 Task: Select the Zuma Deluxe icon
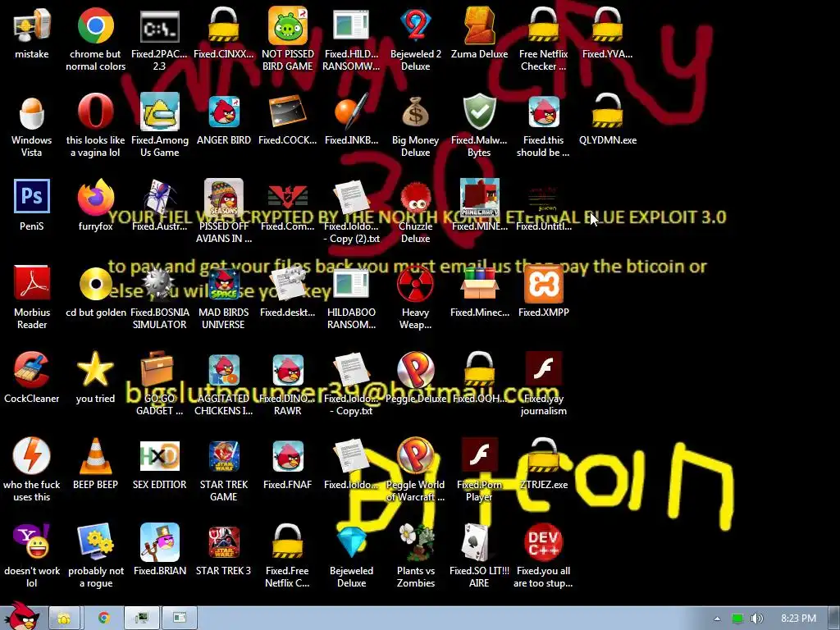pos(479,25)
